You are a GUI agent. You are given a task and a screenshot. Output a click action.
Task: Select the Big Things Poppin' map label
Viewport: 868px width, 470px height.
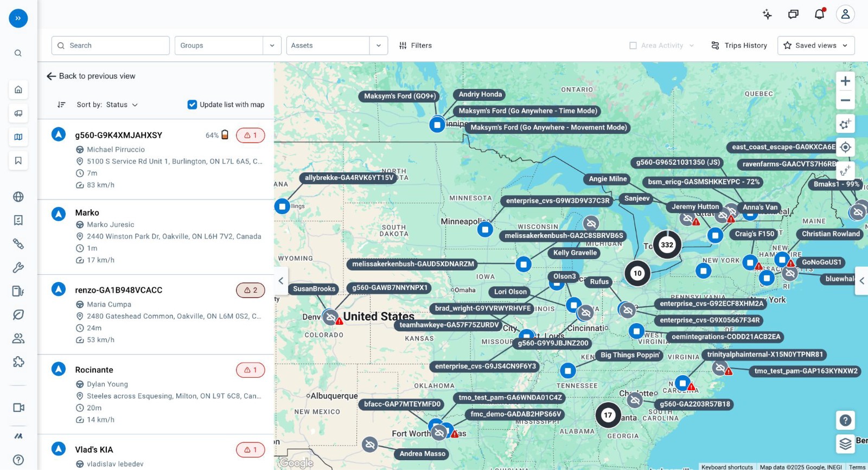point(630,355)
